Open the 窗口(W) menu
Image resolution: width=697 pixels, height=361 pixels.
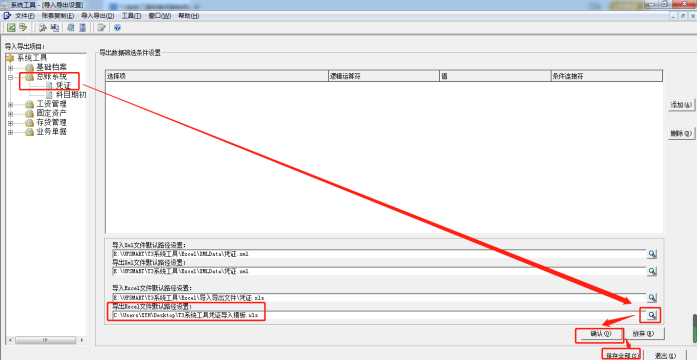(x=160, y=16)
